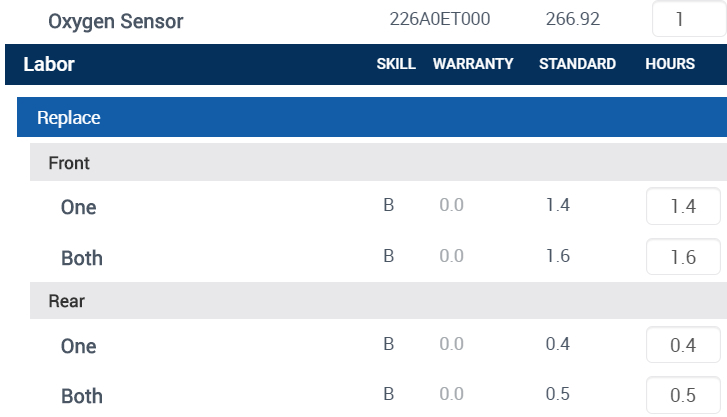Select part number 226A0ET000

click(x=439, y=19)
